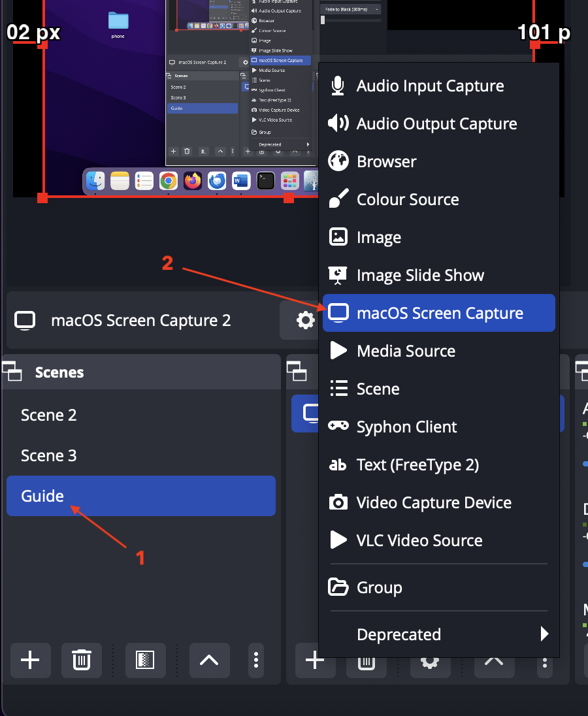
Task: Click tiny Guide row inside the preview
Action: click(x=203, y=108)
